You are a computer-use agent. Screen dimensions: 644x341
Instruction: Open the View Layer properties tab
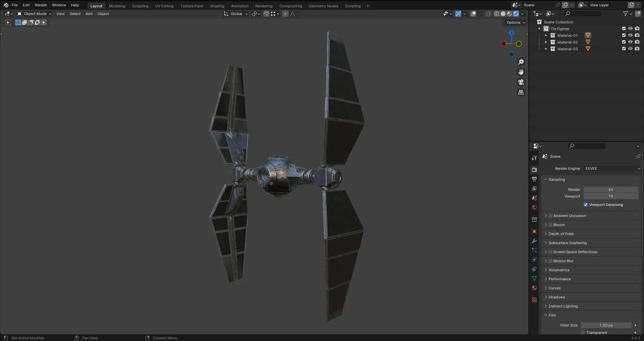(534, 189)
